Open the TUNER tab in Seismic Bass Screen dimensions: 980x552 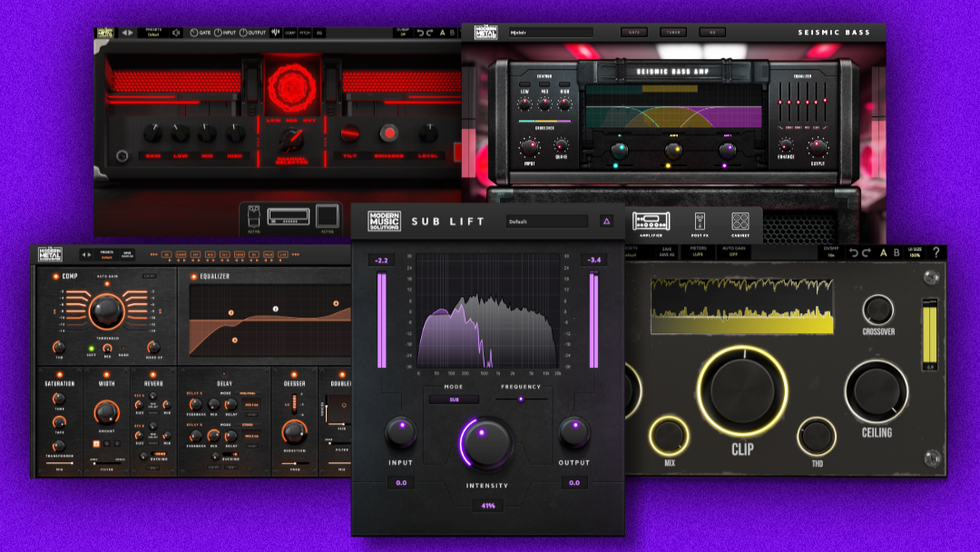point(673,32)
